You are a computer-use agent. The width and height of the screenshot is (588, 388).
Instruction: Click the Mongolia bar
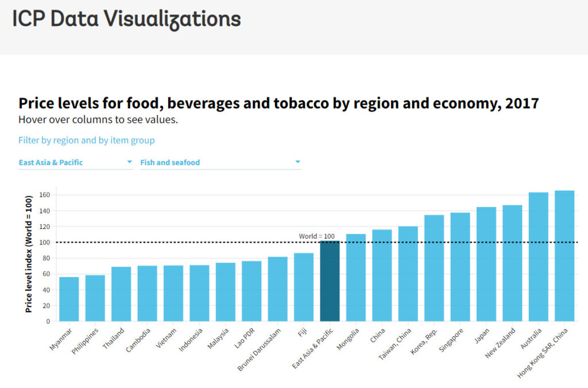click(356, 277)
